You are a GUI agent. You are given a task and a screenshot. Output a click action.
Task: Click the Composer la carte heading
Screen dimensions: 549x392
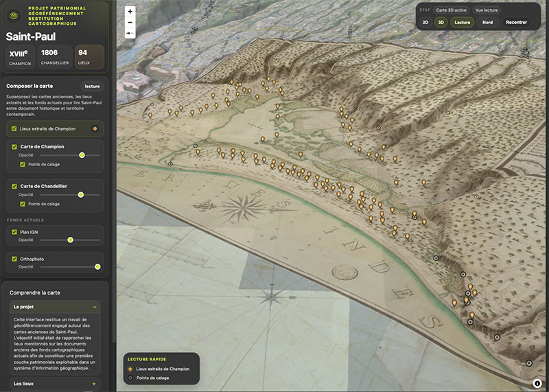pyautogui.click(x=30, y=86)
